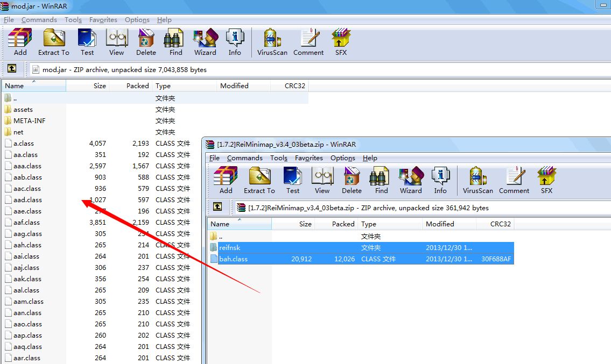Sort mod.jar list by Packed column
The image size is (611, 364).
click(x=131, y=85)
